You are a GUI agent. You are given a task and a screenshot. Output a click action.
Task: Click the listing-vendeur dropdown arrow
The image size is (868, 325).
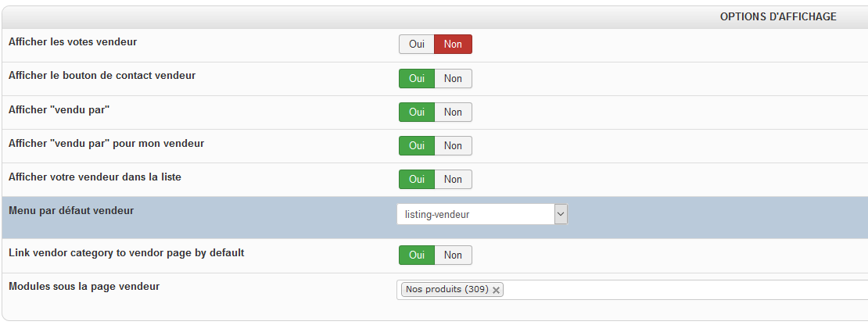tap(561, 214)
